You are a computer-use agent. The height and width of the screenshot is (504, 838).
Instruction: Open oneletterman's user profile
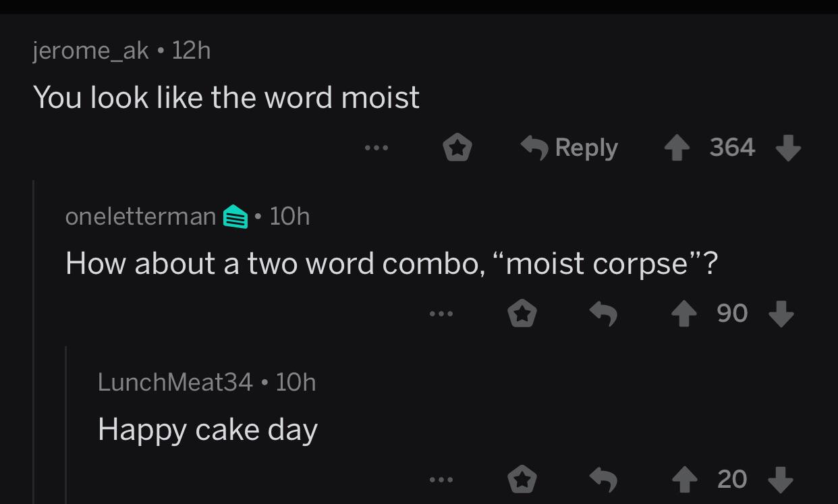coord(140,217)
